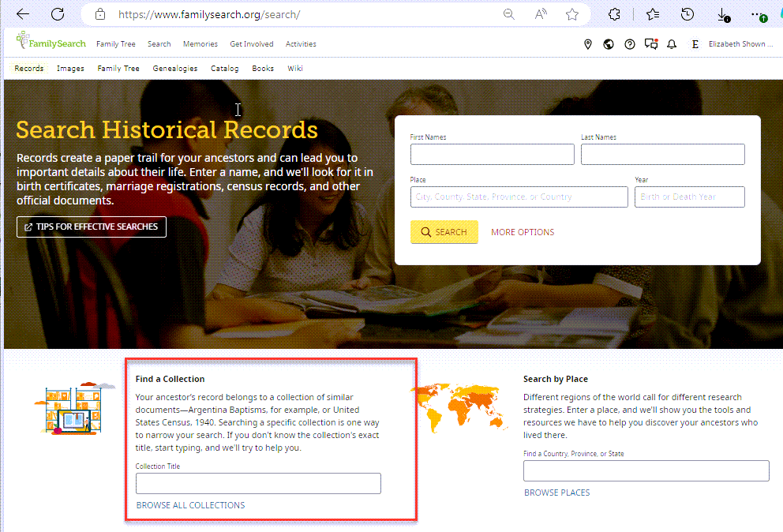Switch to the Family Tree sub-tab
Screen dimensions: 783x532
(x=118, y=69)
